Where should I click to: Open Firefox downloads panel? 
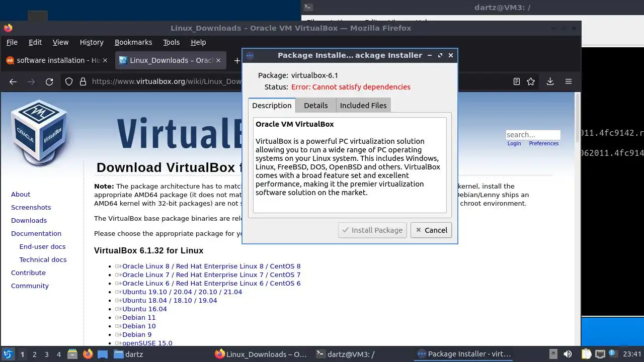(550, 81)
